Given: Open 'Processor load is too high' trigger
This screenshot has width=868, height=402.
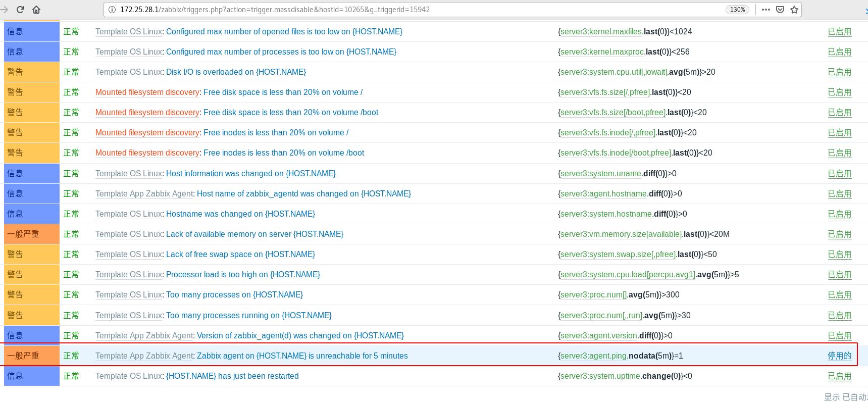Looking at the screenshot, I should coord(243,274).
